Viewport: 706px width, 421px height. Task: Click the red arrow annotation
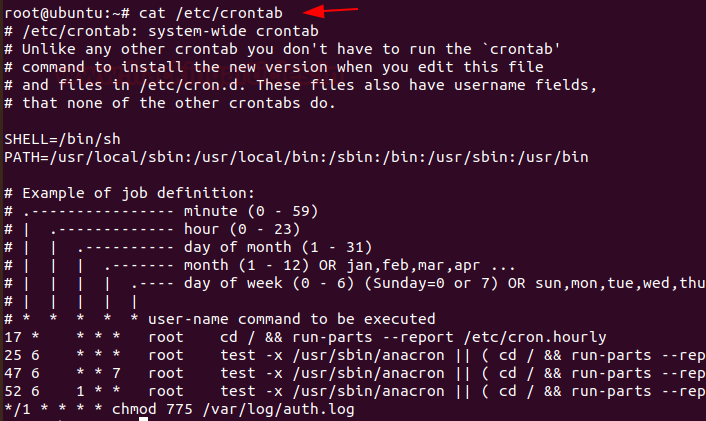(x=330, y=10)
